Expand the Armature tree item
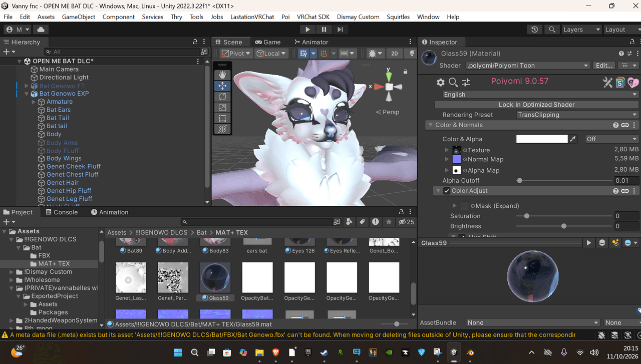641x364 pixels. (34, 102)
